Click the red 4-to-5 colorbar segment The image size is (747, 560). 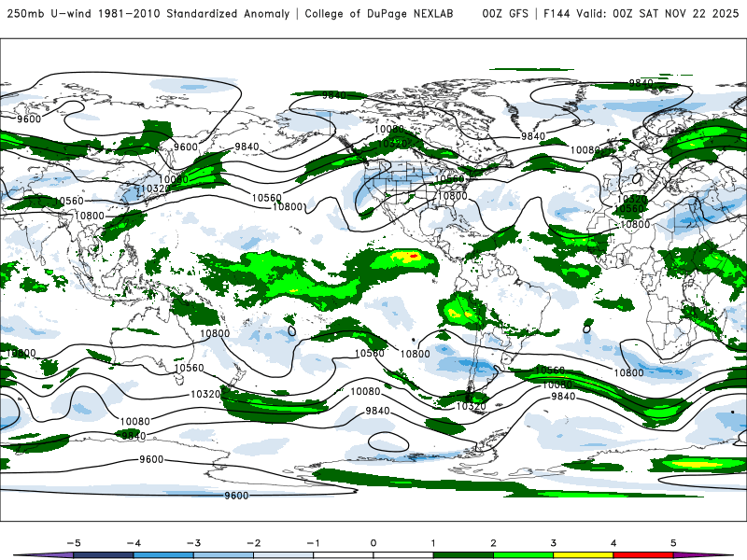(643, 555)
